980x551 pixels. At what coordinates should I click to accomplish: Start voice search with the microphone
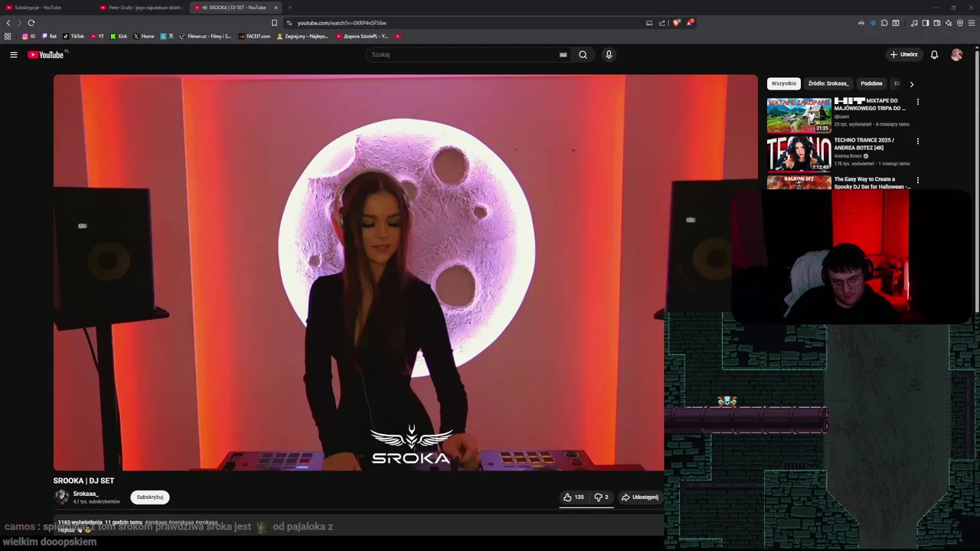coord(609,54)
